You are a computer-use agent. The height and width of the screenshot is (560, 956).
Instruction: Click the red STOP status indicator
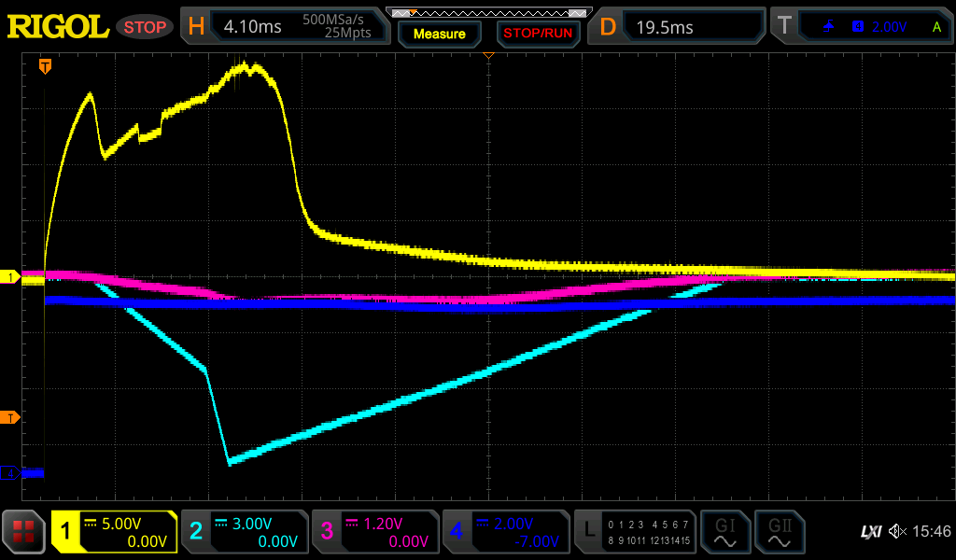[x=145, y=27]
